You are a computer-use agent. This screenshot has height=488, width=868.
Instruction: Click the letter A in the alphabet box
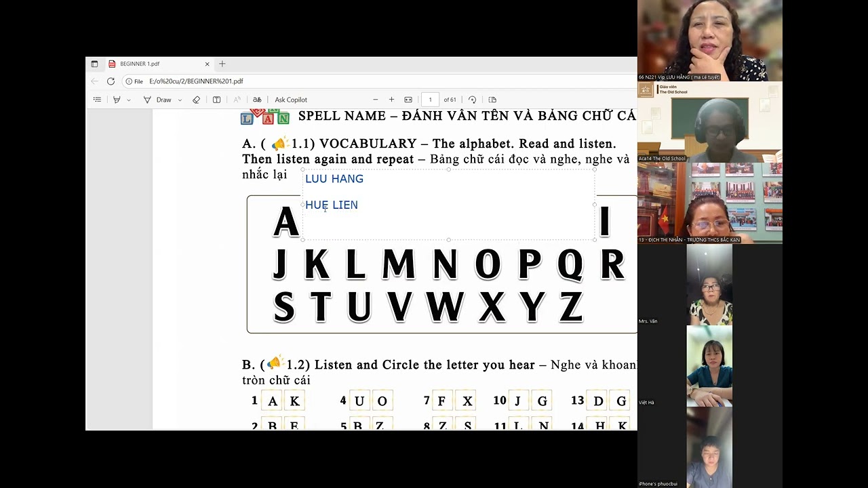(x=285, y=222)
